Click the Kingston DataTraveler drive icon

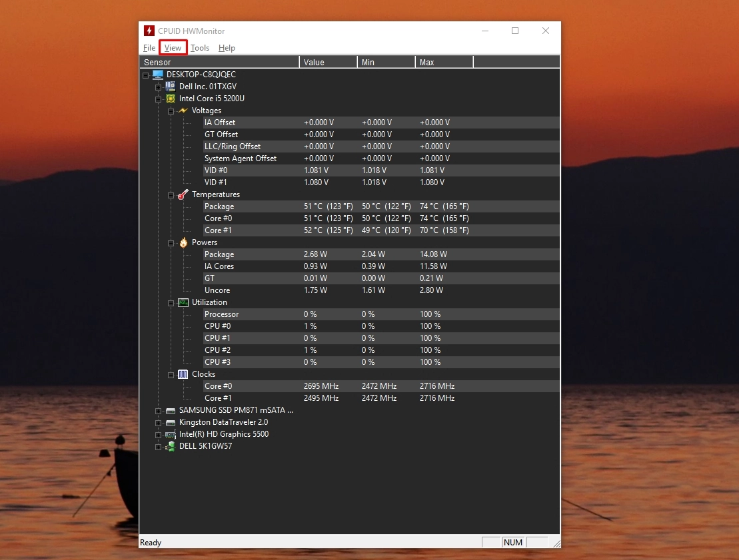tap(170, 422)
